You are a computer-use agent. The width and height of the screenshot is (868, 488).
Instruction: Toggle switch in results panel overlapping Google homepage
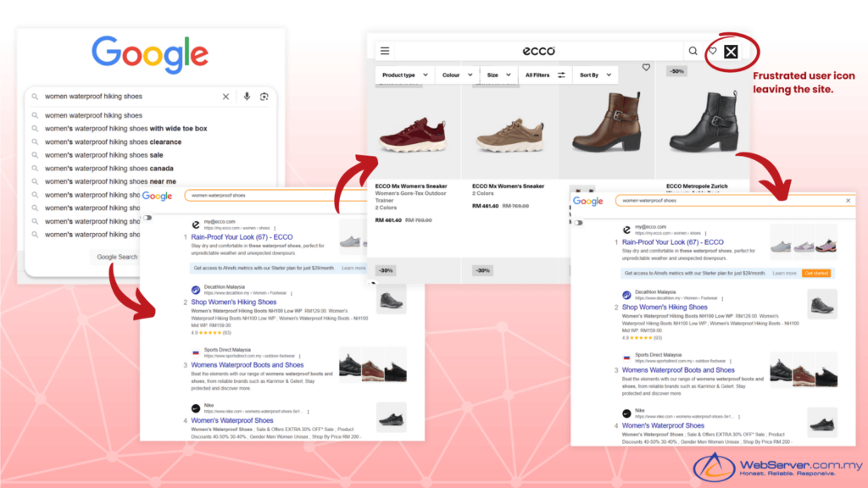pyautogui.click(x=147, y=218)
